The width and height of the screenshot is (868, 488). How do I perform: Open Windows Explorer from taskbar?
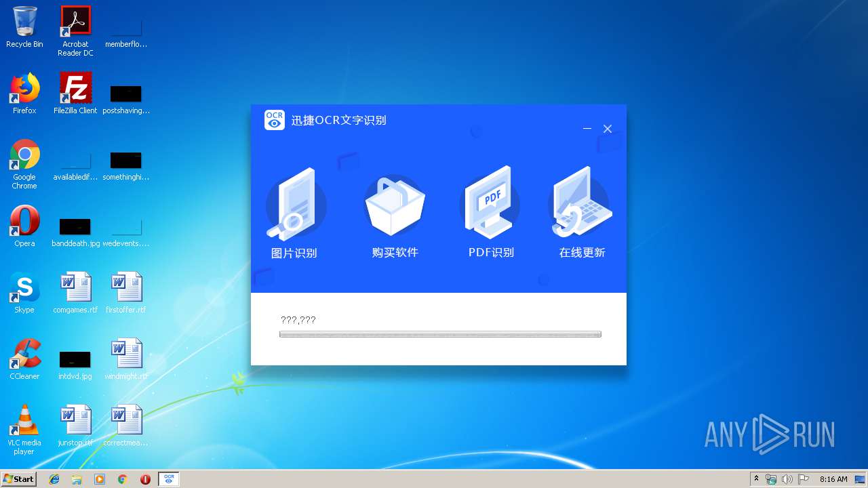[77, 479]
